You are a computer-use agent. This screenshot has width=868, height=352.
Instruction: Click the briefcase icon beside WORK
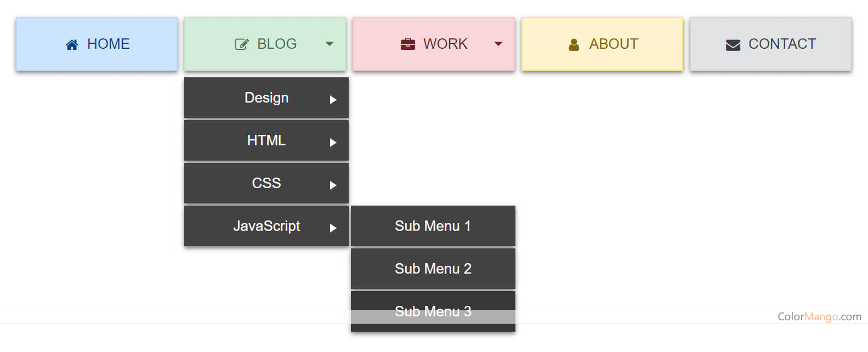408,44
